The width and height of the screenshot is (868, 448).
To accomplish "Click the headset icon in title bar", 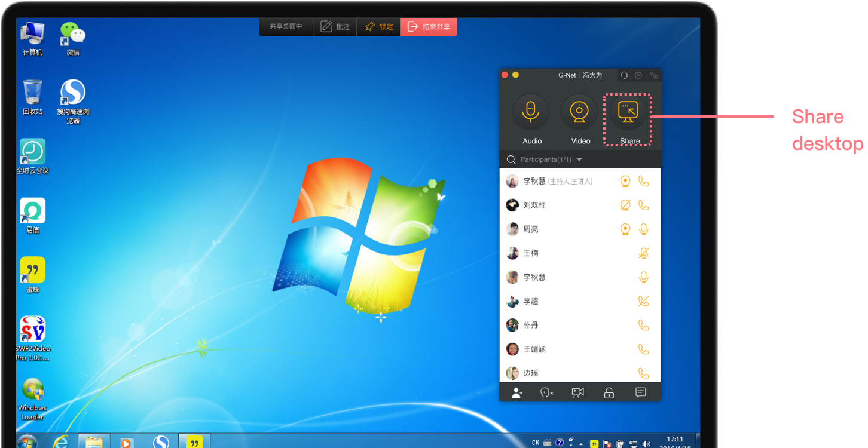I will [624, 75].
